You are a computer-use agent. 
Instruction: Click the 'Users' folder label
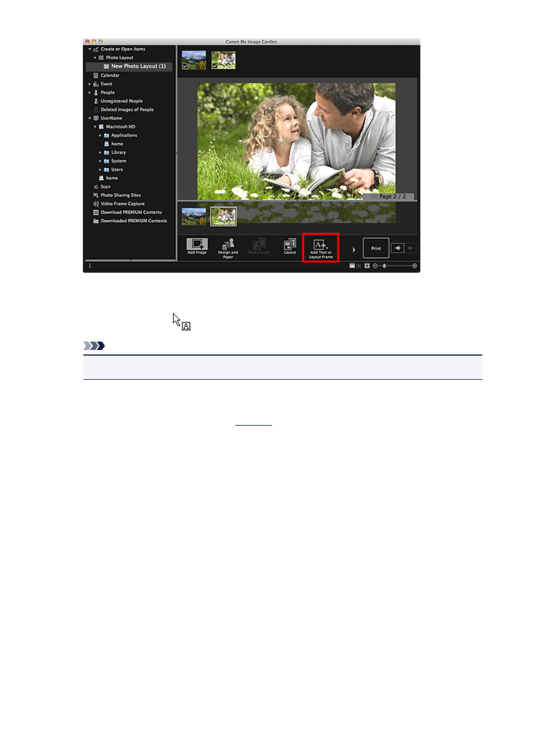[117, 169]
